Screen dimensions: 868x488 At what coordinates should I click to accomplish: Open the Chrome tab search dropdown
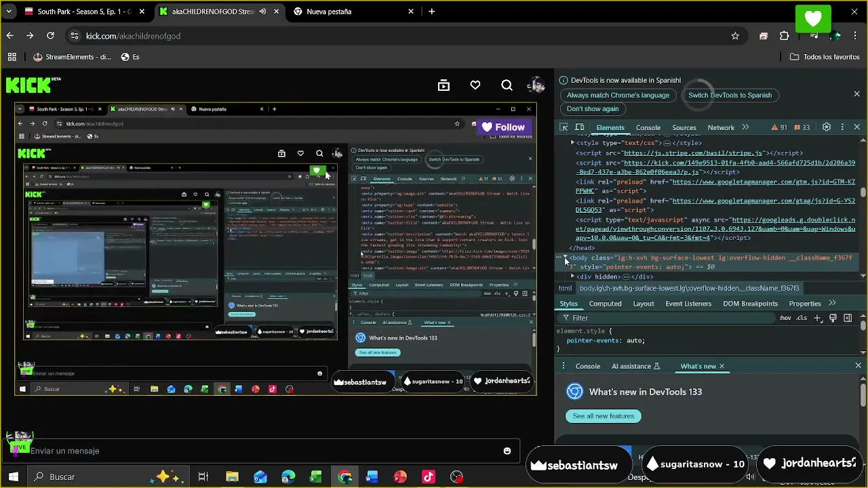[9, 12]
